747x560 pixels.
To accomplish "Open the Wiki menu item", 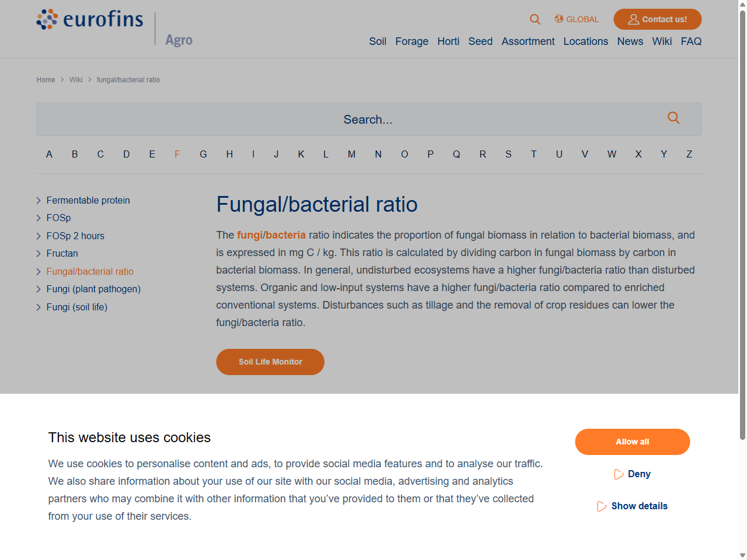I will click(662, 41).
